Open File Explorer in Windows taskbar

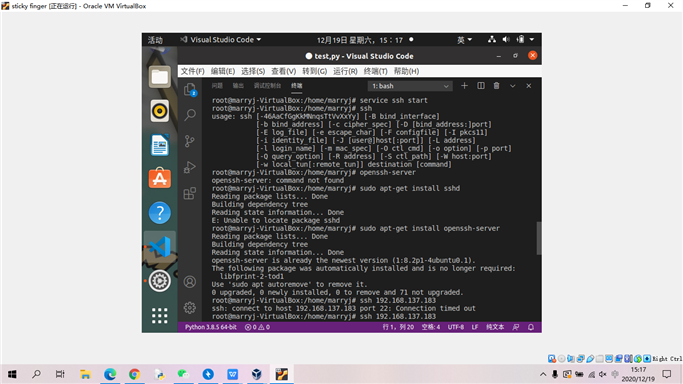coord(85,374)
